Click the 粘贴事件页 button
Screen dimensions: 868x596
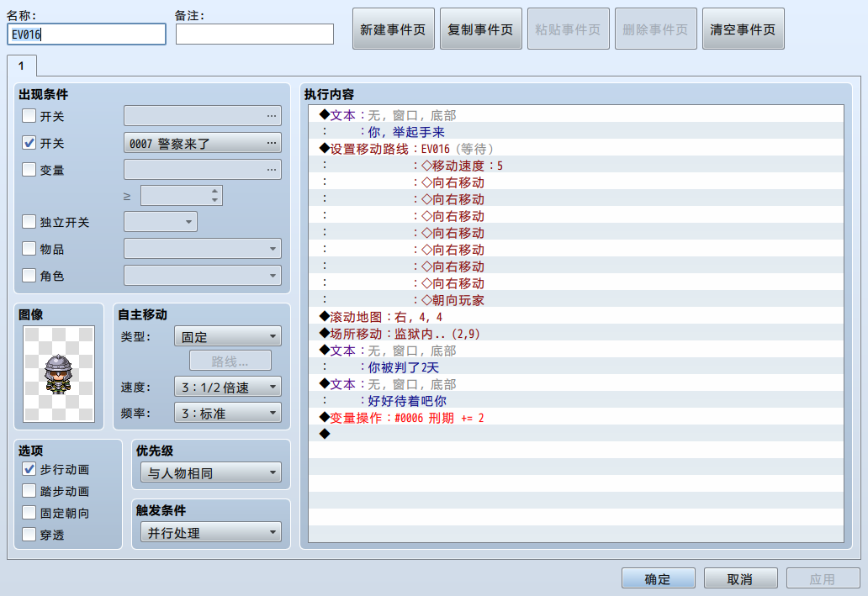pyautogui.click(x=568, y=29)
